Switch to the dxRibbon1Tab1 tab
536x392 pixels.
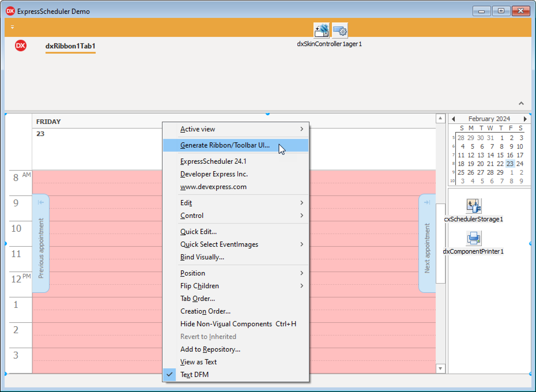(70, 46)
